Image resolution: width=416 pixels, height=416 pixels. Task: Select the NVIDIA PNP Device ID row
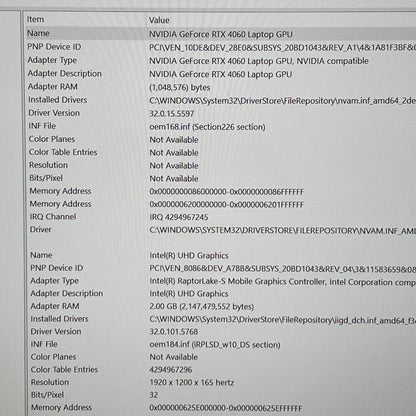220,47
